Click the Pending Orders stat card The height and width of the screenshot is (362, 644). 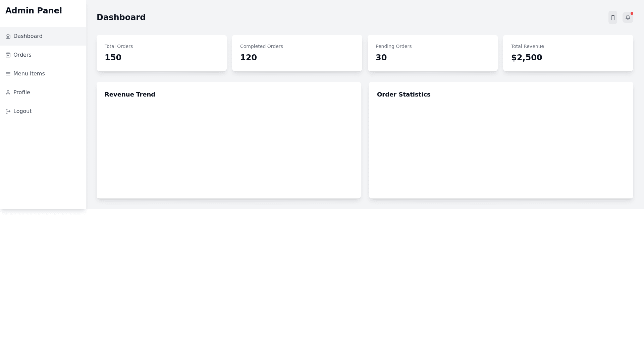coord(432,53)
